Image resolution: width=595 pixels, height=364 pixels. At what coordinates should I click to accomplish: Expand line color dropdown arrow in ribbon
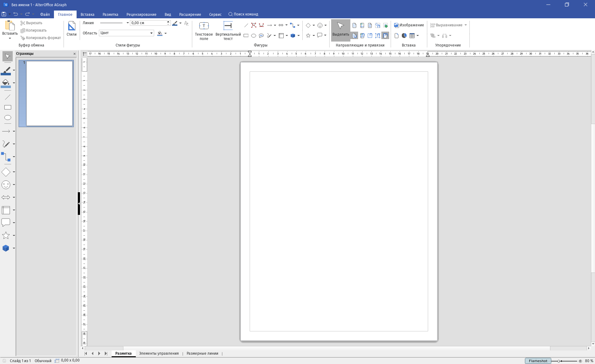(180, 23)
